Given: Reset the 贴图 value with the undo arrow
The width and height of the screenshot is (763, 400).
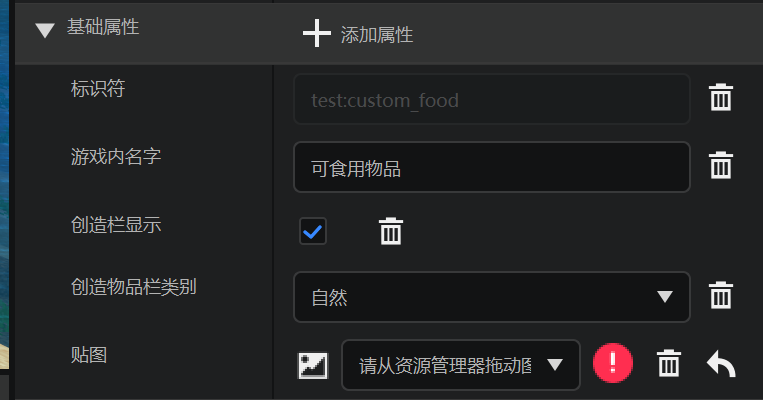Looking at the screenshot, I should (721, 364).
